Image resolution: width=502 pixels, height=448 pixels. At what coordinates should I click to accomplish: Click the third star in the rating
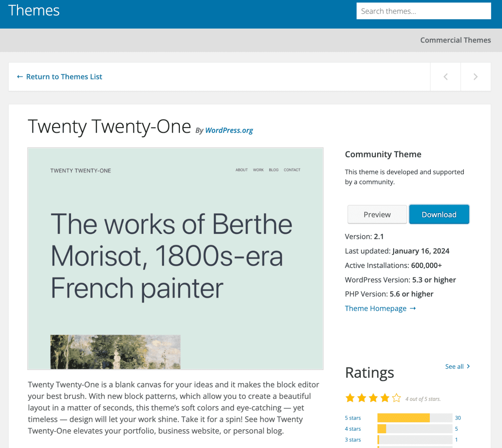tap(373, 398)
